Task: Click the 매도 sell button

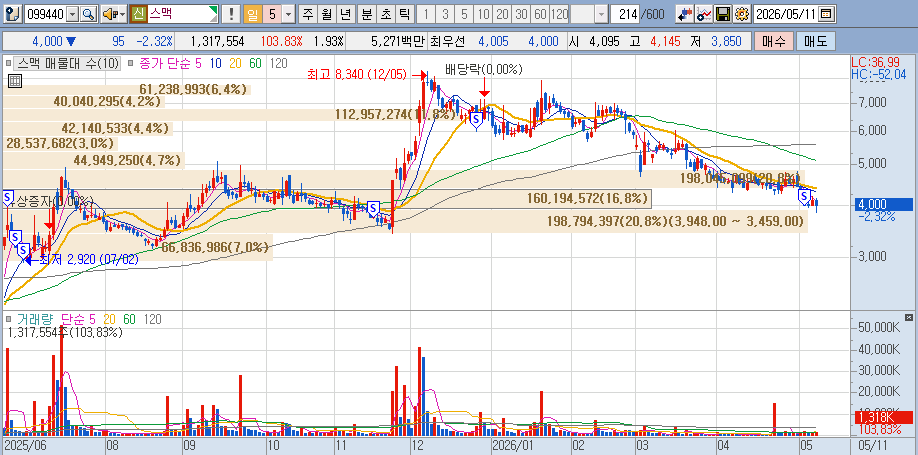Action: click(x=816, y=42)
